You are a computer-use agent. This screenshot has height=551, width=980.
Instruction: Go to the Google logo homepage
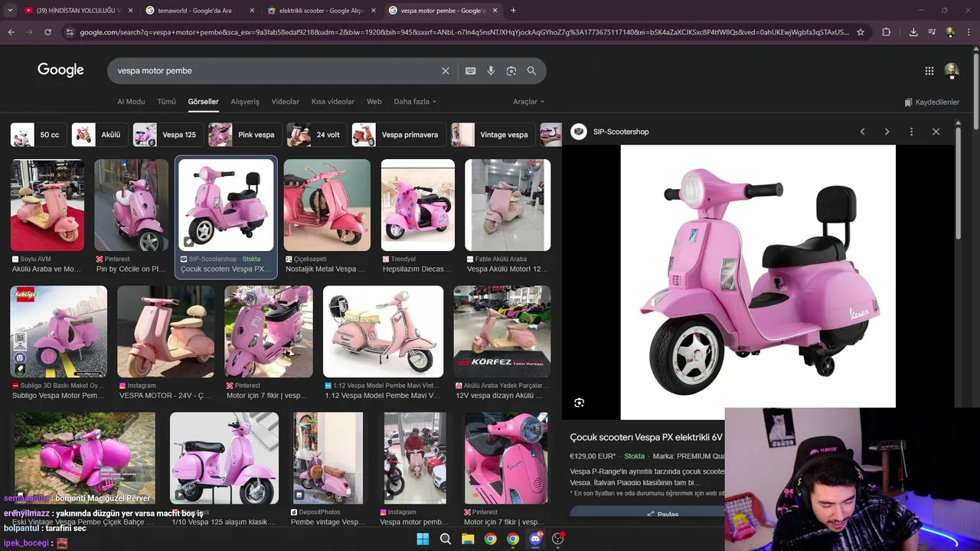[x=60, y=70]
